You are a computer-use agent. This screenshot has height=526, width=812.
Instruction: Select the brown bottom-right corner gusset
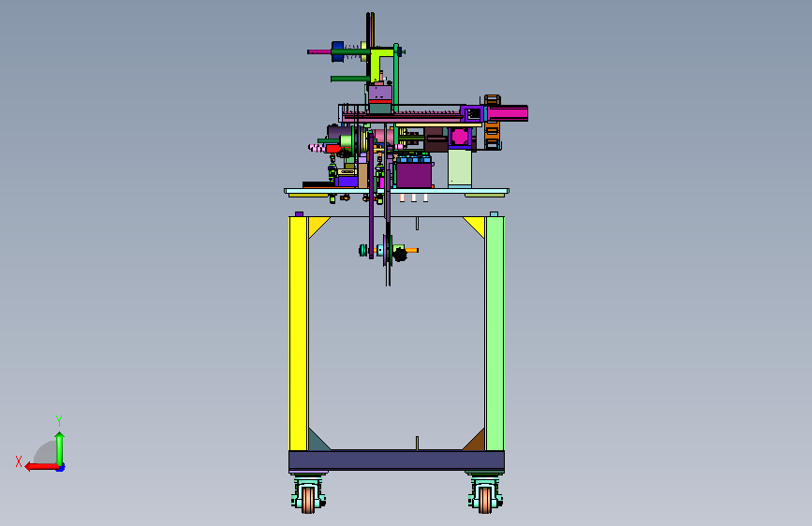click(476, 441)
